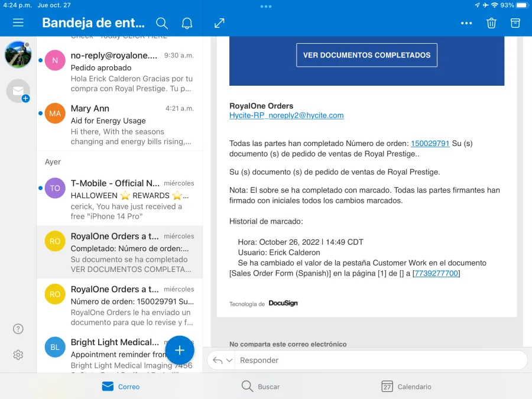Tap the account profile picture
This screenshot has width=532, height=399.
click(x=18, y=54)
